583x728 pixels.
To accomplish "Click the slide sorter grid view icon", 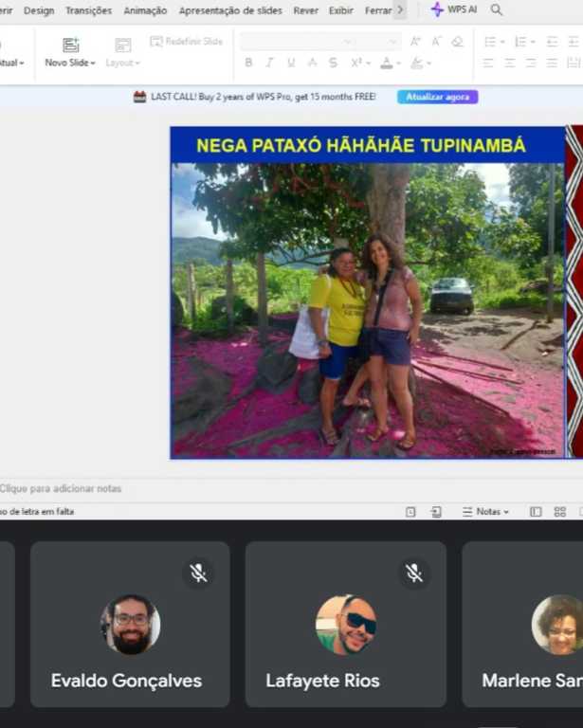I will pyautogui.click(x=560, y=512).
